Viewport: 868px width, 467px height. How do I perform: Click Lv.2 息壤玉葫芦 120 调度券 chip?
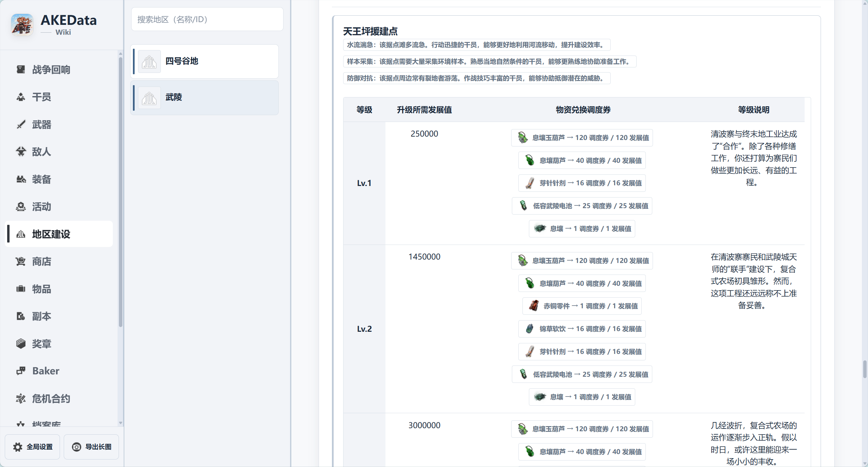pyautogui.click(x=582, y=261)
